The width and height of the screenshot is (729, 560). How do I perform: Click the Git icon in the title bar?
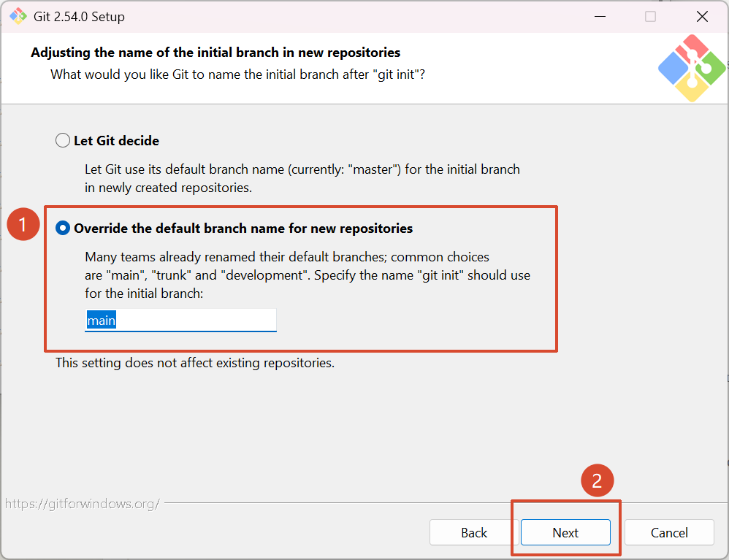click(x=18, y=16)
